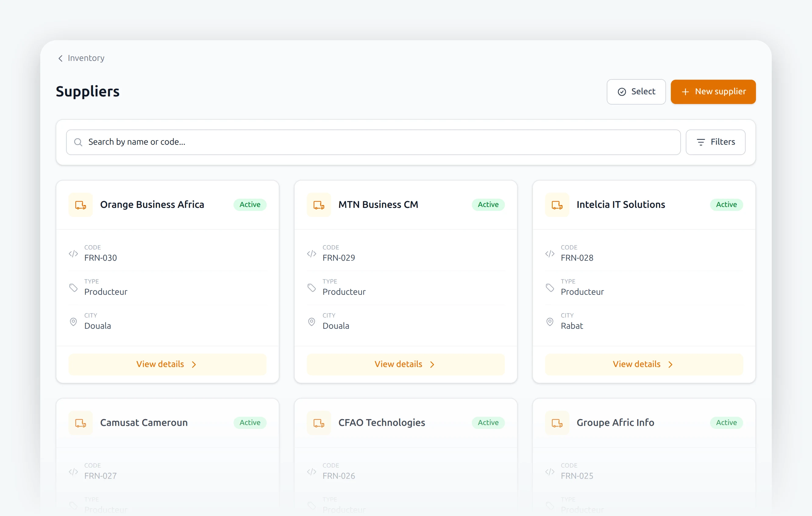Click the Active badge on MTN Business CM
The height and width of the screenshot is (516, 812).
tap(488, 205)
